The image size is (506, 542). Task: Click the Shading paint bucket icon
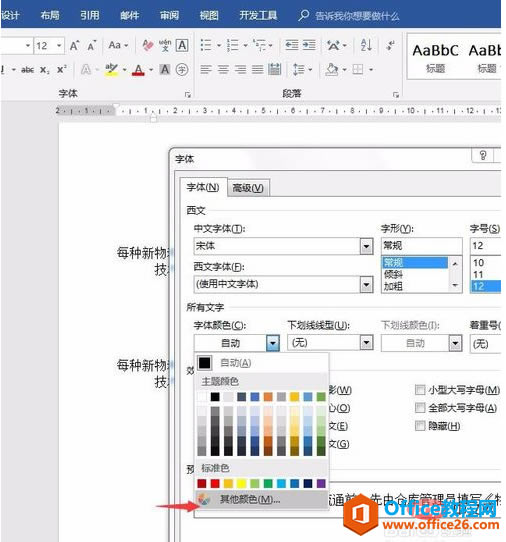click(332, 69)
